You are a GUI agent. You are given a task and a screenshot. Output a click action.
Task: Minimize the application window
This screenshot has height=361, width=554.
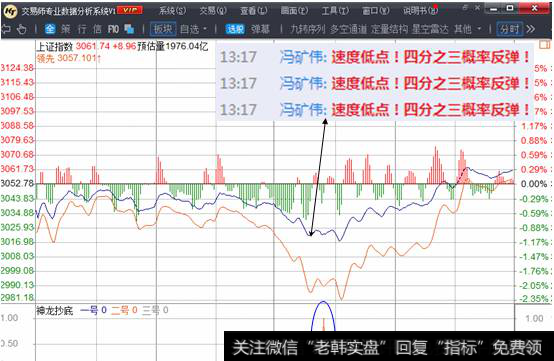494,8
